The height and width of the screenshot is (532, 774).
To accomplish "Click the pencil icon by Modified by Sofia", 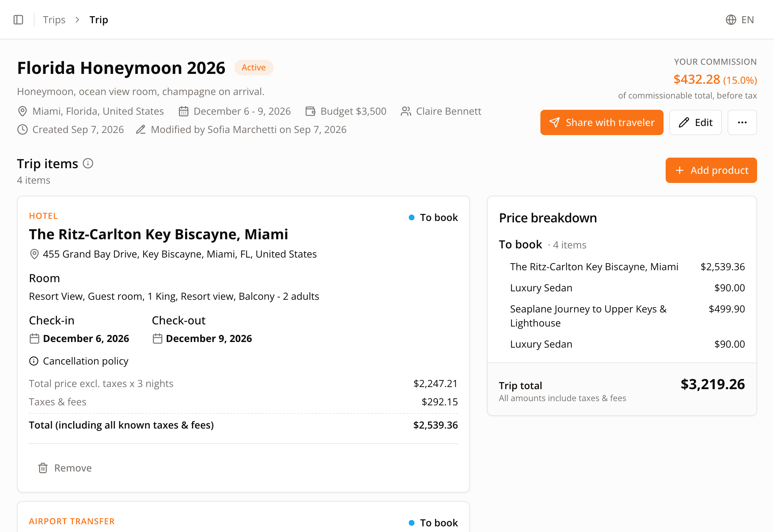I will point(141,129).
